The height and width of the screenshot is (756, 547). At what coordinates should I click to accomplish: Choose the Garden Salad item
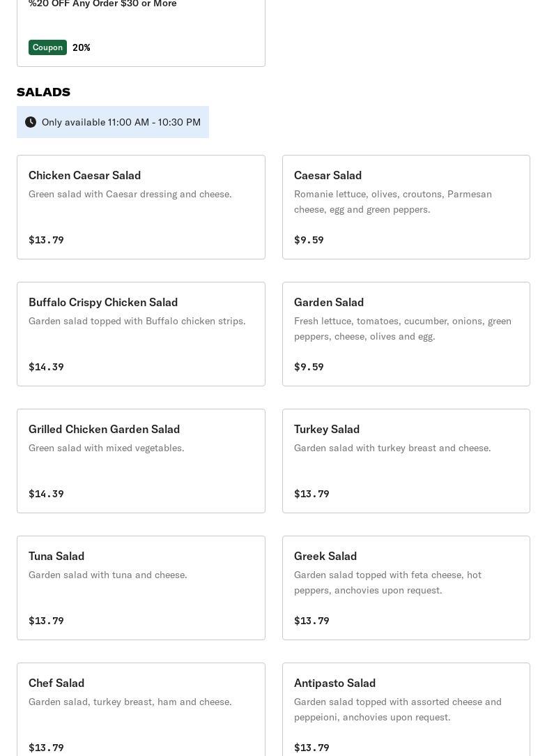[x=406, y=334]
